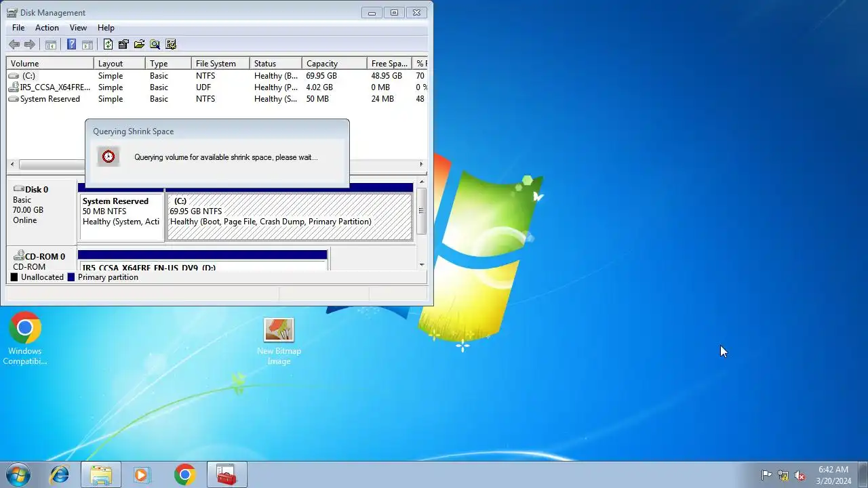Screen dimensions: 868x488
Task: Click the blue Primary partition legend swatch
Action: pyautogui.click(x=71, y=277)
